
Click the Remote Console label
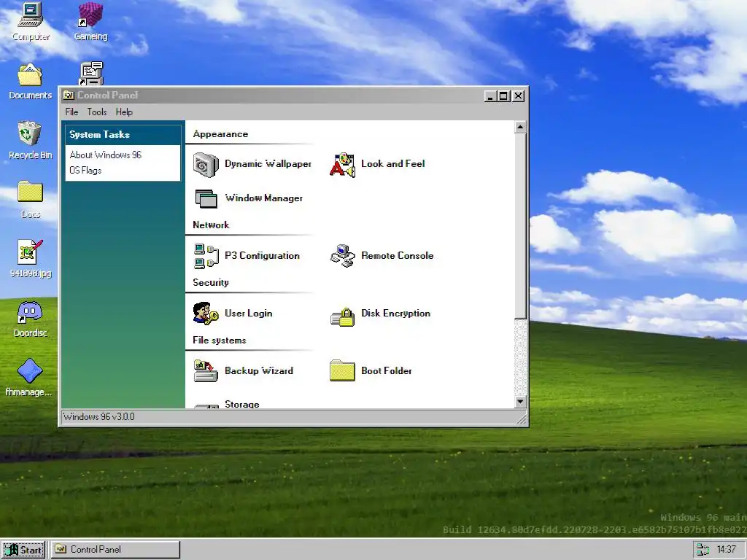tap(398, 256)
